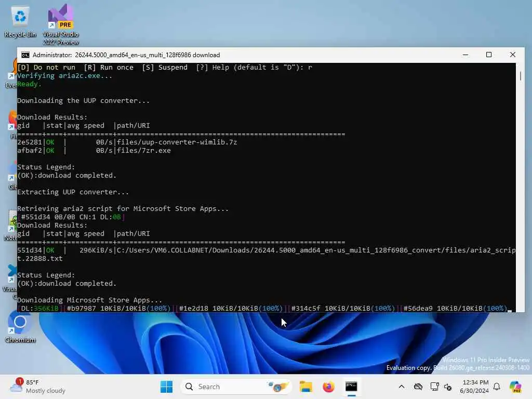532x399 pixels.
Task: Close the Administrator command window
Action: click(513, 55)
